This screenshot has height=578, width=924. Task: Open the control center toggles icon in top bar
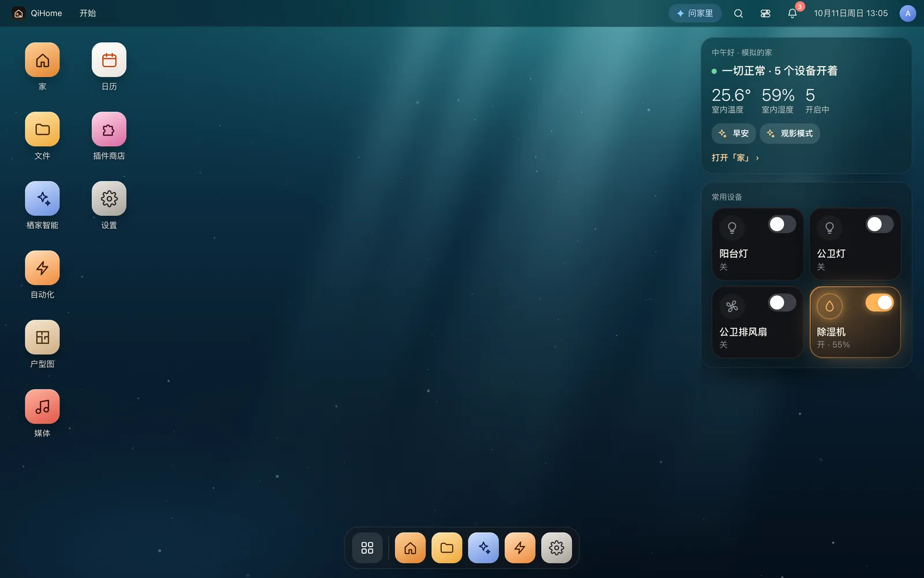765,13
